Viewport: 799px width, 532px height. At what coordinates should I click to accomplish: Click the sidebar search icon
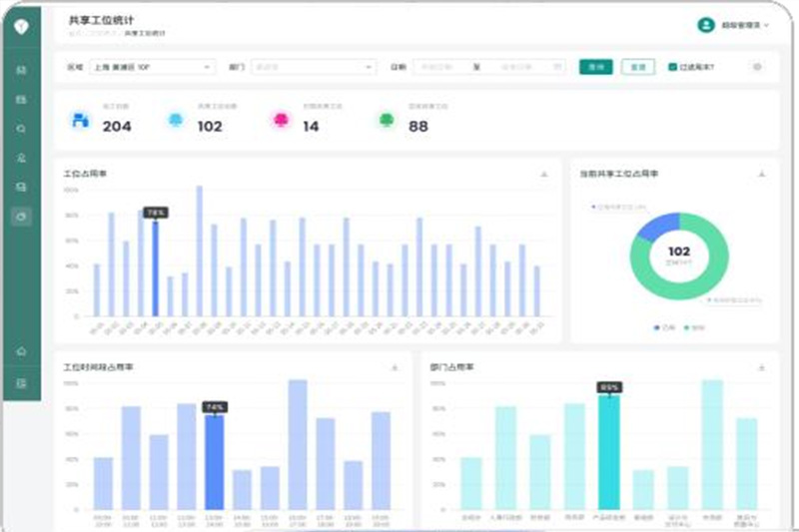click(x=21, y=129)
